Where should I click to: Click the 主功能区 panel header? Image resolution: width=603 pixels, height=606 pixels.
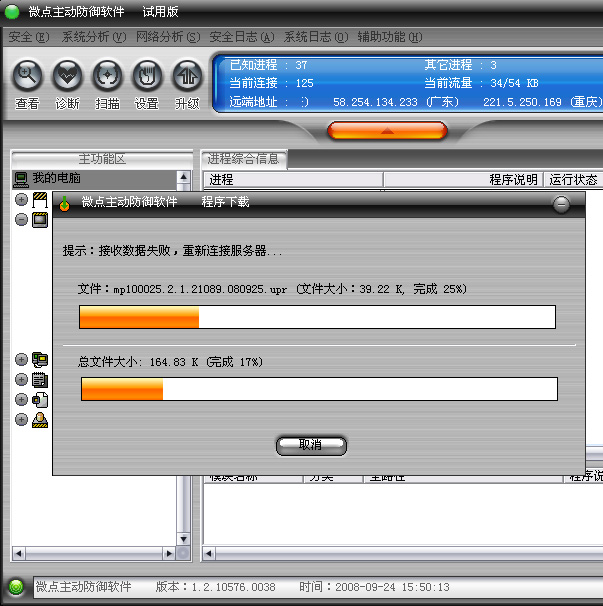102,159
